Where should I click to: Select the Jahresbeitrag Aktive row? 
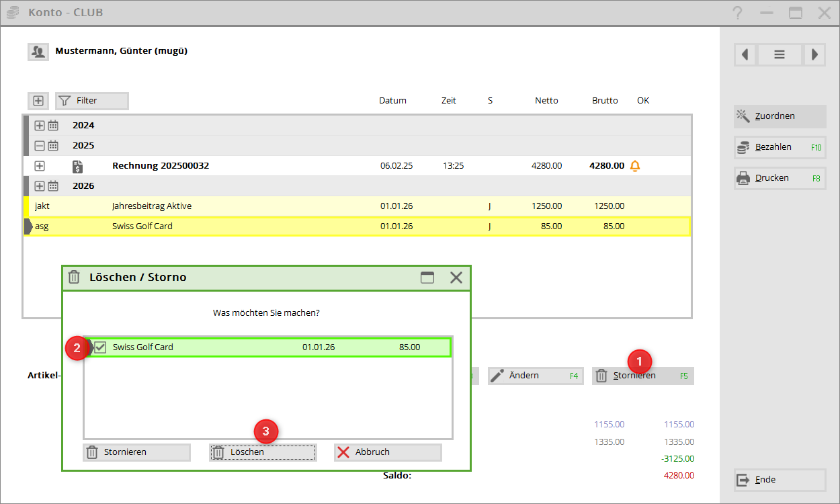pos(269,206)
